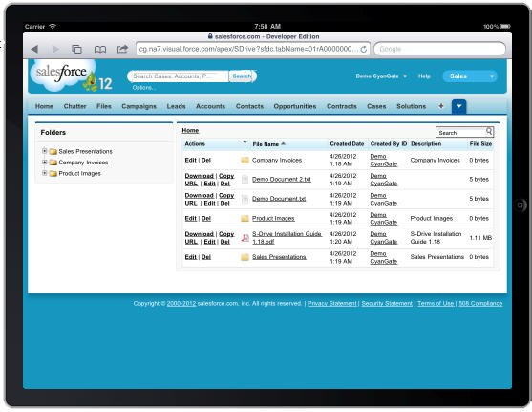This screenshot has width=532, height=412.
Task: Select Company Invoices in the Folders tree
Action: click(x=83, y=163)
